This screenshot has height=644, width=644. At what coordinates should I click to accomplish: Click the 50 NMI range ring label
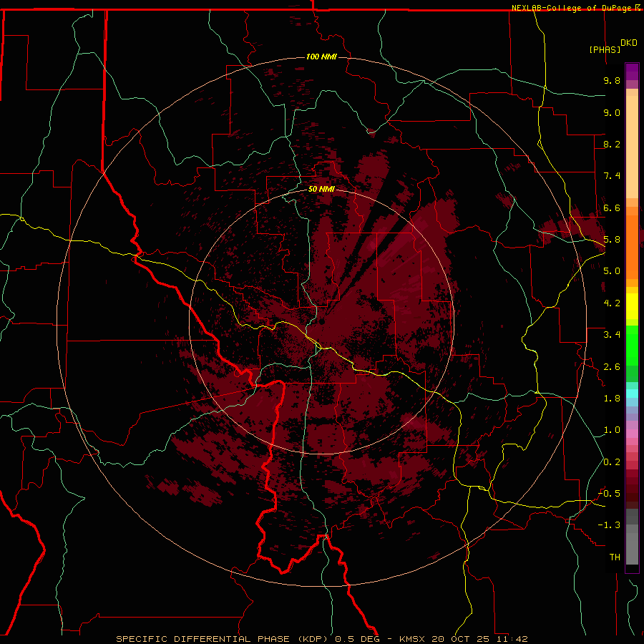click(x=321, y=190)
